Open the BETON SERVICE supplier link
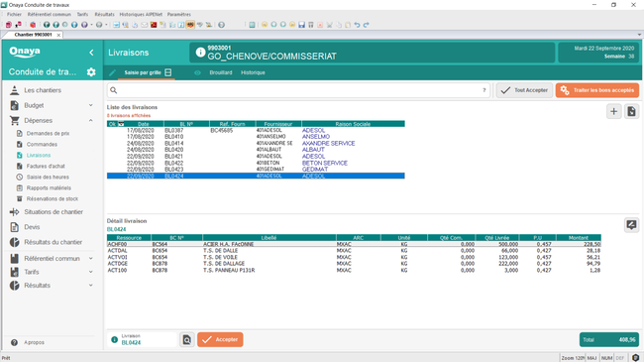Screen dimensions: 644x362 (x=325, y=163)
